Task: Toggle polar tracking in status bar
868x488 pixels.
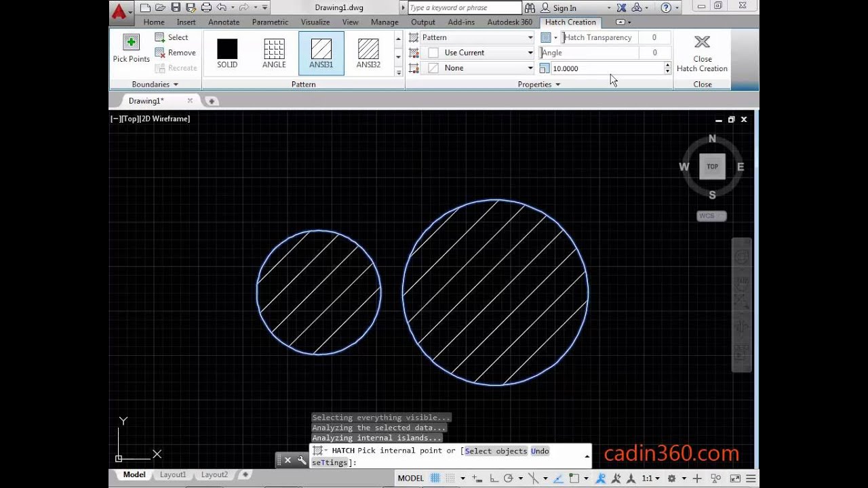Action: [508, 478]
